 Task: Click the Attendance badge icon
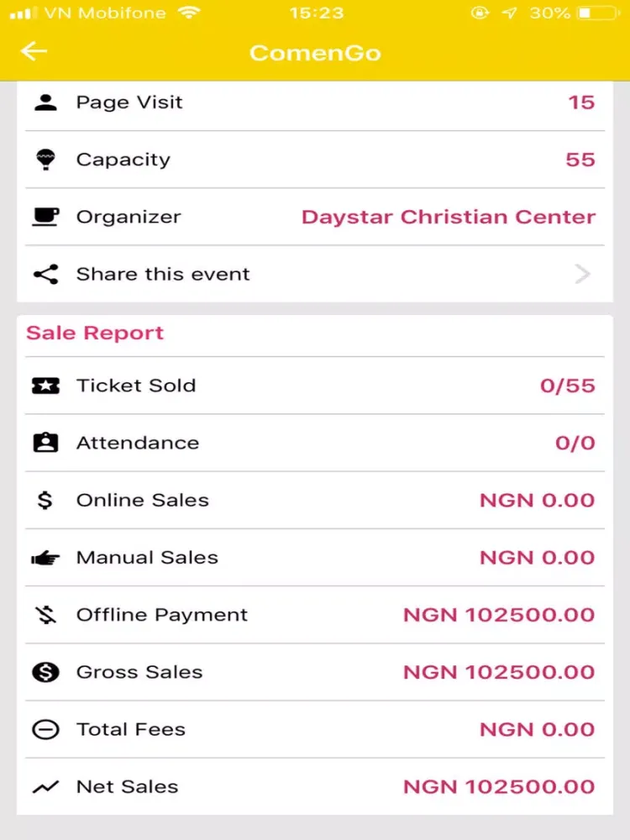(x=45, y=443)
